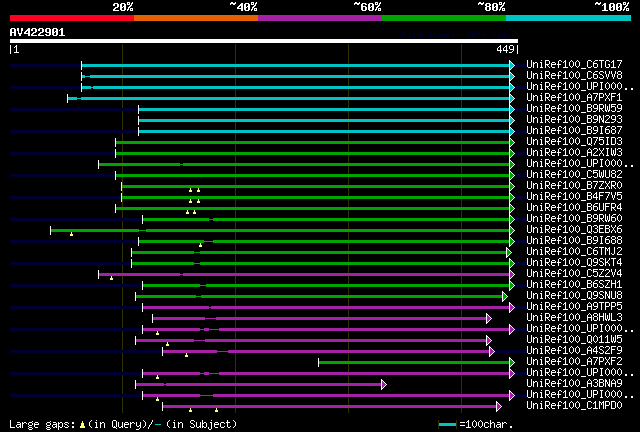Click the '=100char.' scale label
640x432 pixels.
(486, 425)
